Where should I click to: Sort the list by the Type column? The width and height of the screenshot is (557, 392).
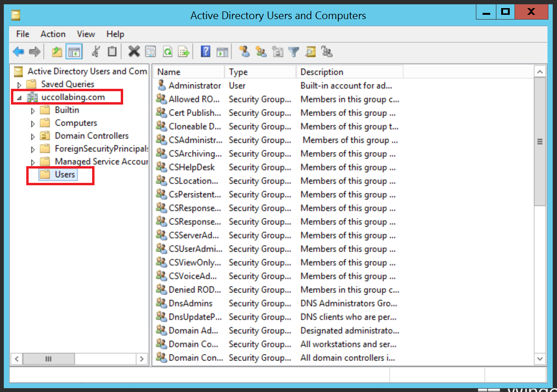(x=261, y=72)
